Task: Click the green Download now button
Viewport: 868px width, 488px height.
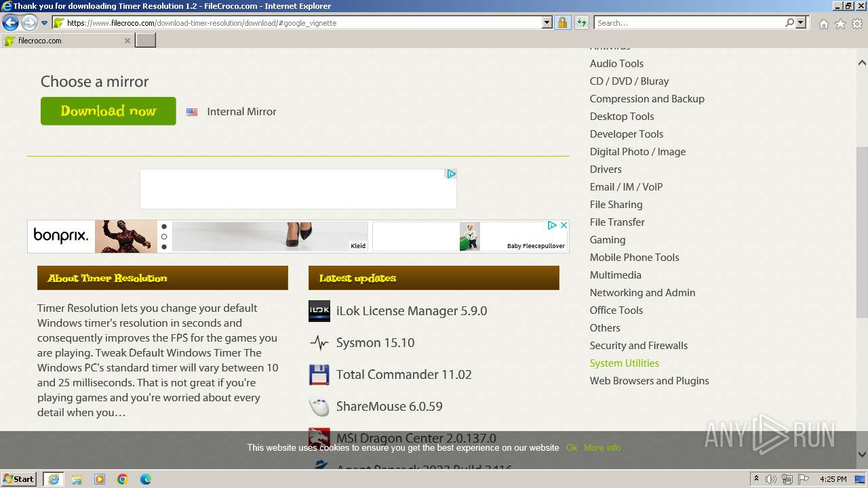Action: [108, 111]
